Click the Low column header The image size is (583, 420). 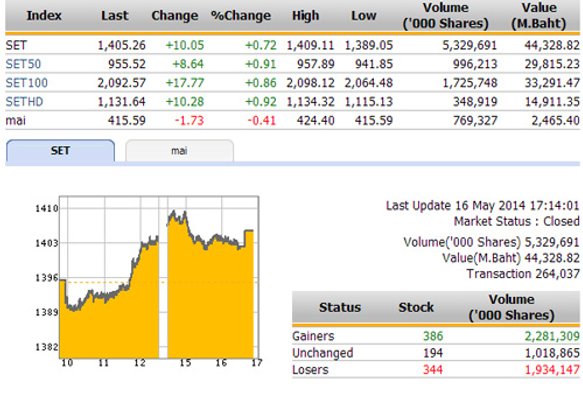tap(364, 16)
